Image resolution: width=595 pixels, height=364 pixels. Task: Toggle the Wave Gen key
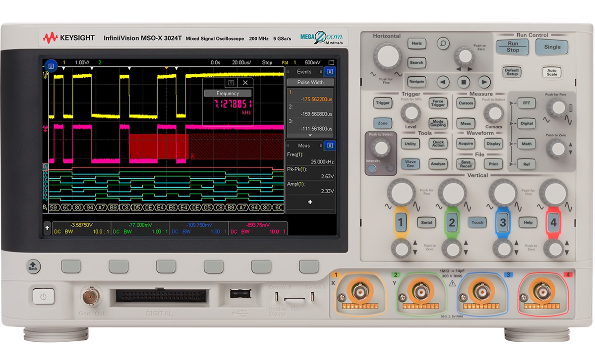pyautogui.click(x=410, y=164)
